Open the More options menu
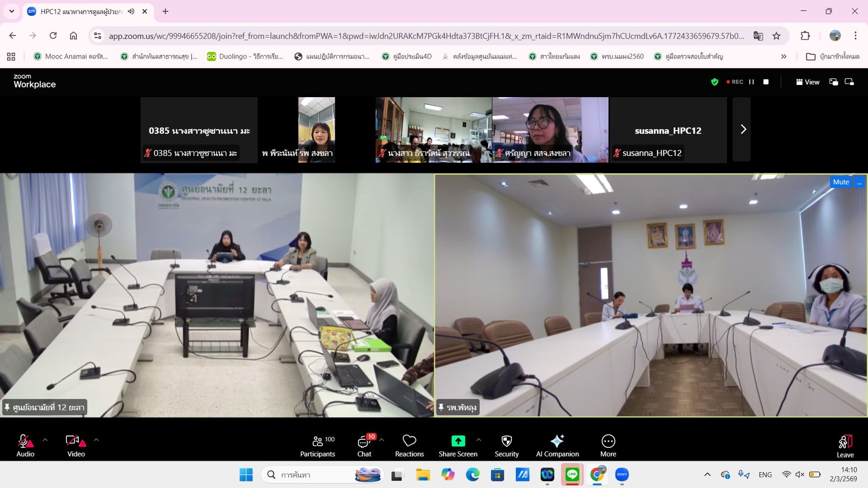The width and height of the screenshot is (868, 488). point(608,445)
